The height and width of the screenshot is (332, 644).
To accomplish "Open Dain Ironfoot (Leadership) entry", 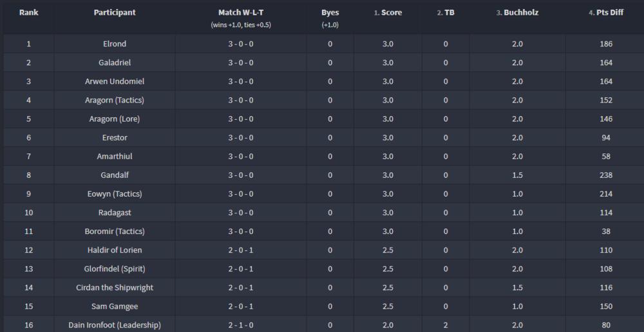I will pyautogui.click(x=115, y=325).
